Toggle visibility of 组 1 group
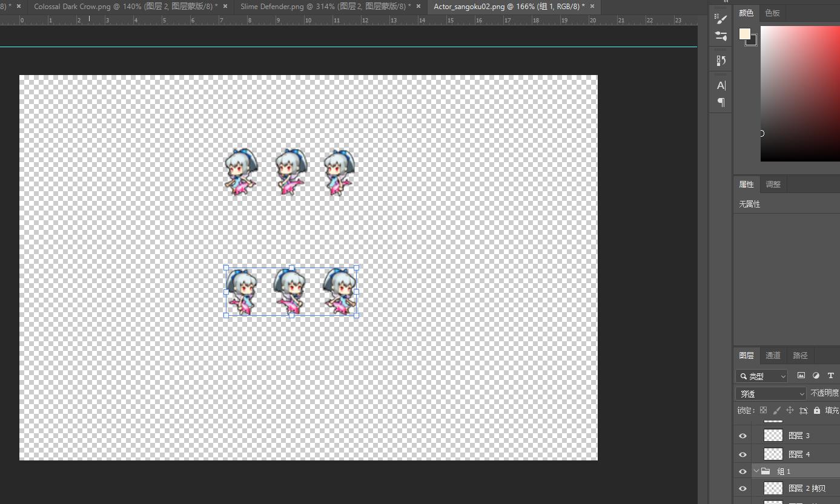The height and width of the screenshot is (504, 840). [x=742, y=471]
